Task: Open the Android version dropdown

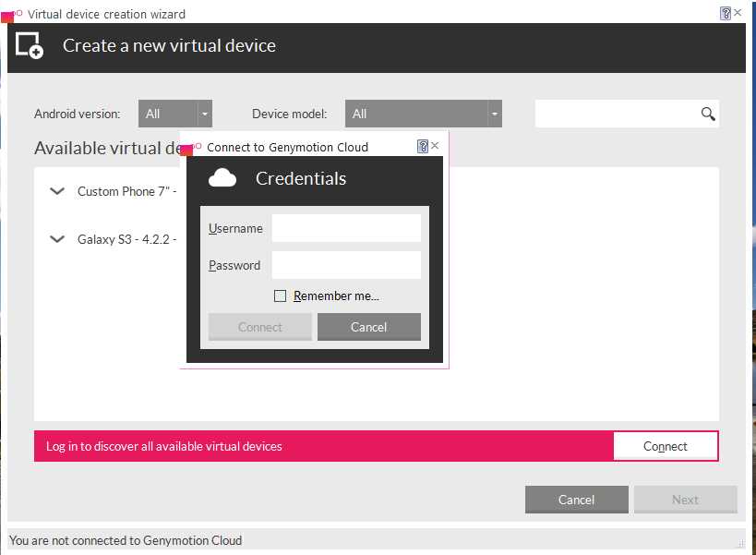Action: (x=175, y=114)
